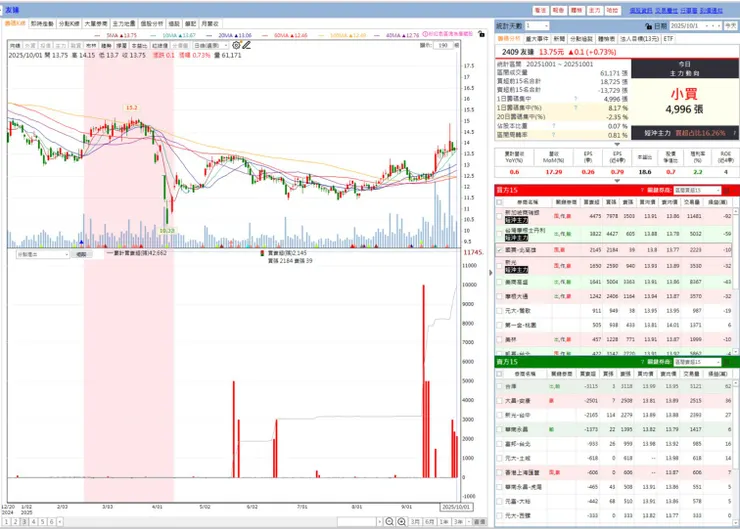Image resolution: width=740 pixels, height=529 pixels.
Task: Click the zoom out magnifier icon
Action: pos(389,521)
